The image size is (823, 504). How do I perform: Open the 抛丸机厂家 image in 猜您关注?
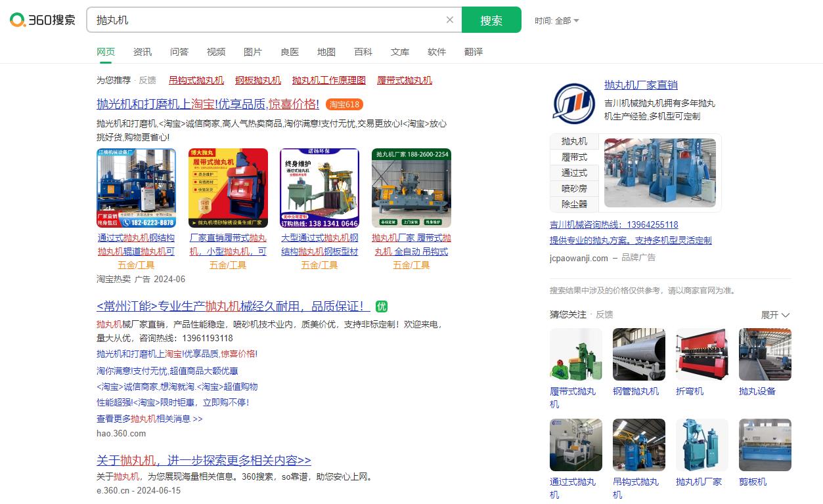pyautogui.click(x=701, y=445)
